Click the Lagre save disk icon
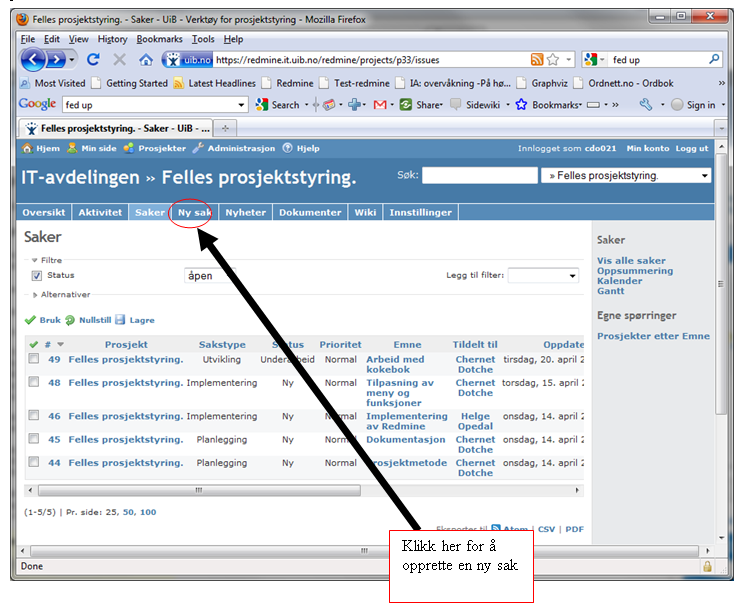 (120, 320)
